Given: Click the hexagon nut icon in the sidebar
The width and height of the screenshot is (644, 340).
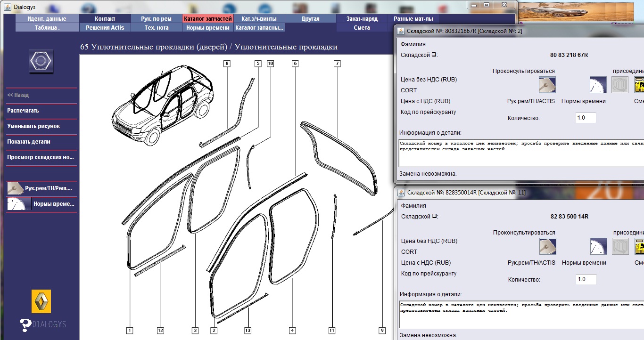Looking at the screenshot, I should 41,61.
